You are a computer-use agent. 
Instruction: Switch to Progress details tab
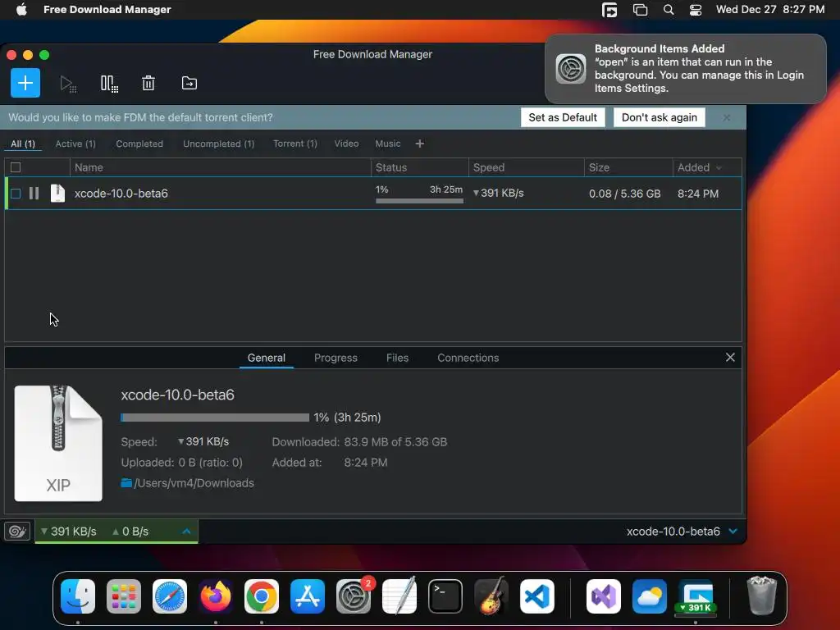tap(336, 358)
